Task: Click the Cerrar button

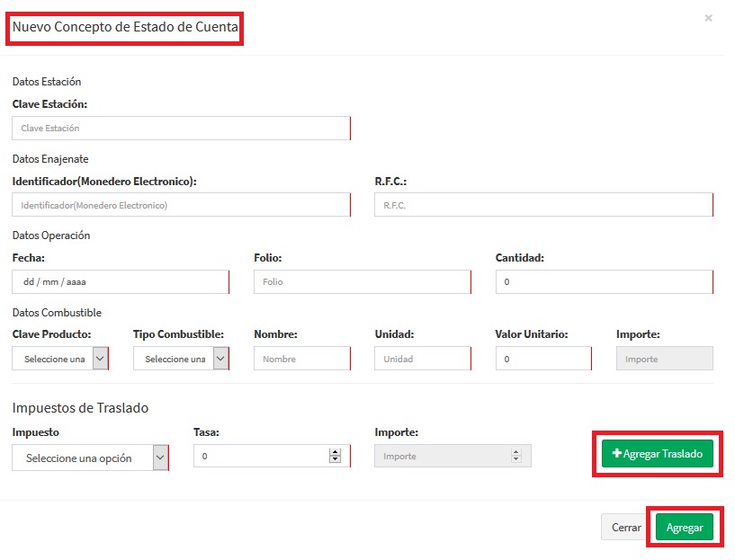Action: coord(625,528)
